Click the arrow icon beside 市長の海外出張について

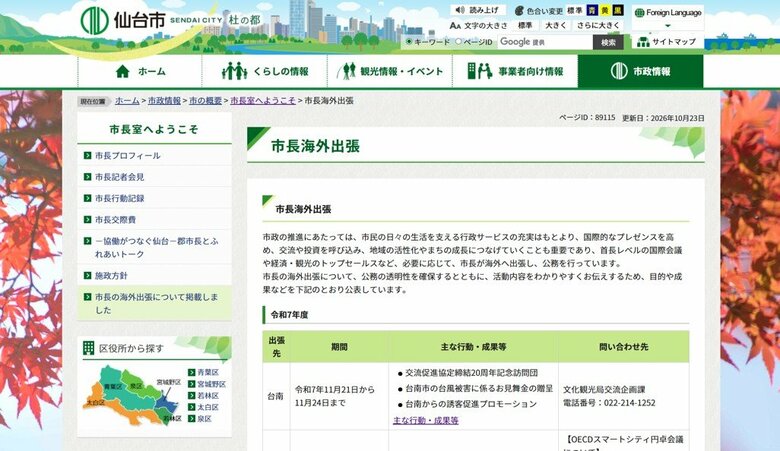point(88,297)
